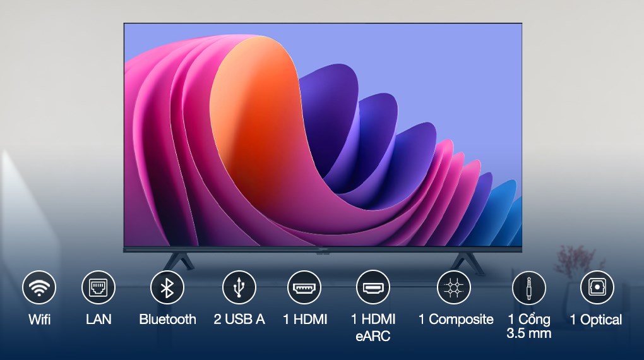Click the 3.5 mm audio jack icon
Image resolution: width=644 pixels, height=360 pixels.
pyautogui.click(x=529, y=287)
